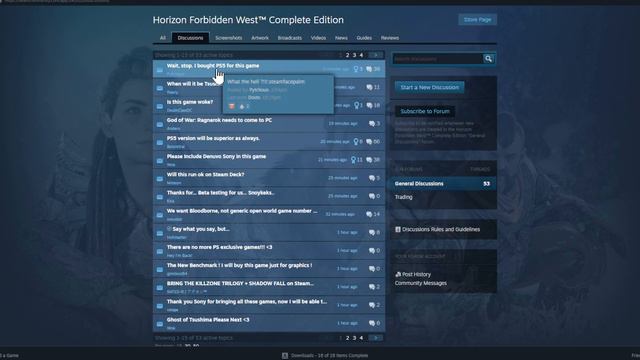Switch to the Broadcasts tab
This screenshot has height=360, width=640.
[290, 38]
